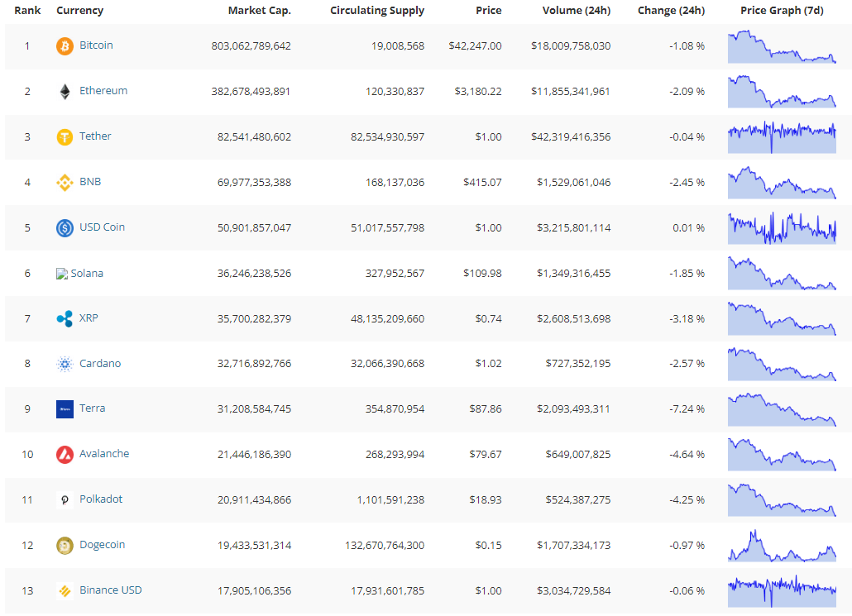View USD Coin 7-day price graph
This screenshot has width=852, height=616.
pyautogui.click(x=782, y=228)
